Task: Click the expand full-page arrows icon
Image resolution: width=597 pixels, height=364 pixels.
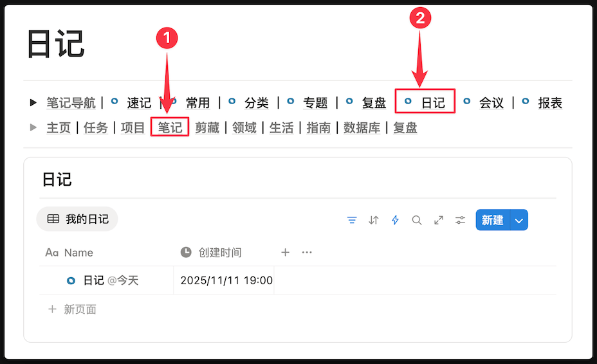Action: pyautogui.click(x=439, y=220)
